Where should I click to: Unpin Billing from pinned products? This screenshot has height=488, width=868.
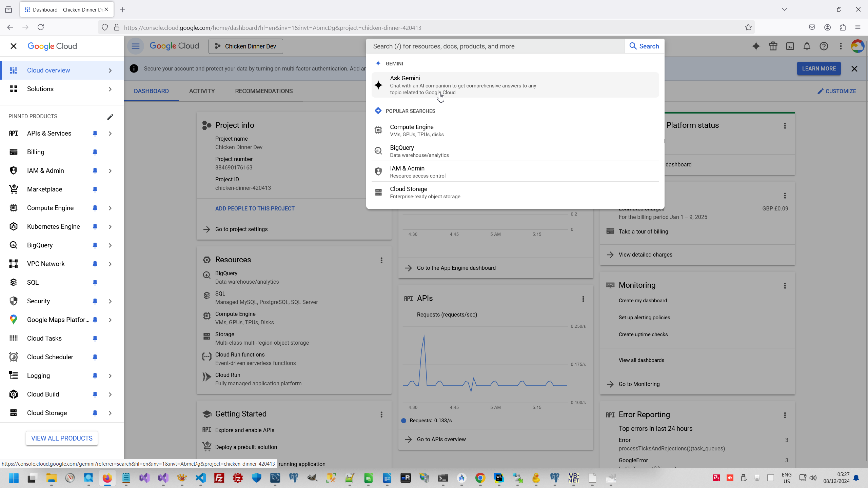(95, 152)
